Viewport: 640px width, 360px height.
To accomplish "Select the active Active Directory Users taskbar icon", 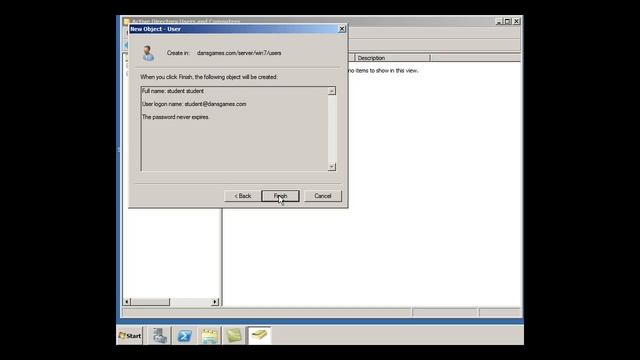I will click(x=259, y=336).
